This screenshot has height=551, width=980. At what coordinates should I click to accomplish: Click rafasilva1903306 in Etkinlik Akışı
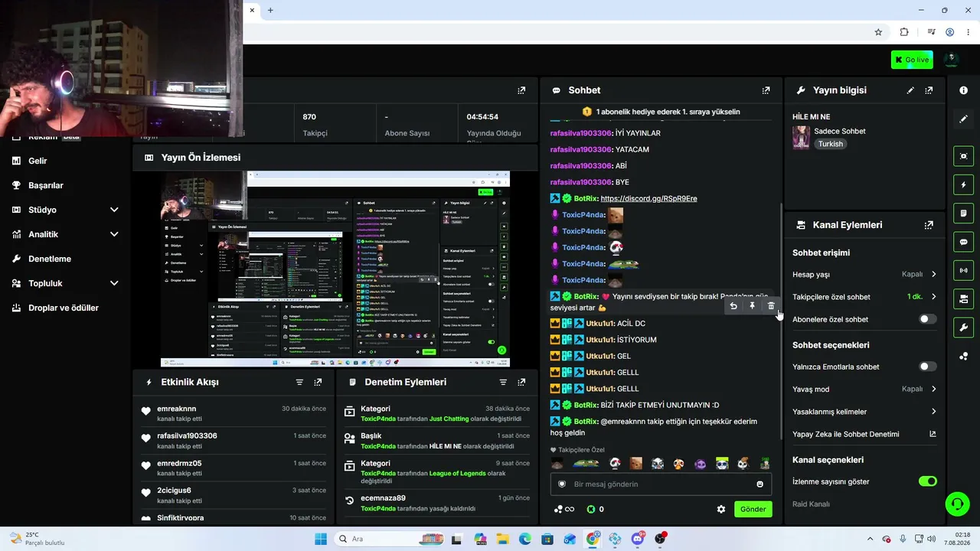coord(187,436)
